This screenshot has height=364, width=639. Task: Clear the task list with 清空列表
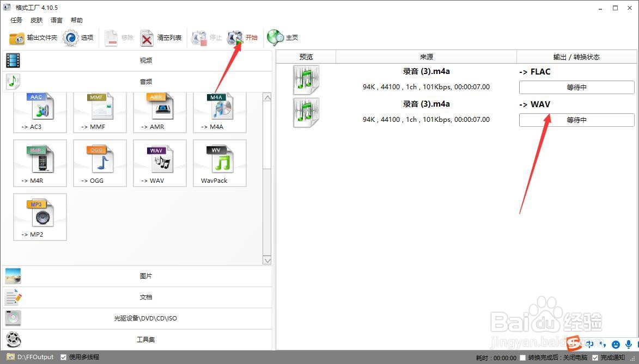[161, 38]
